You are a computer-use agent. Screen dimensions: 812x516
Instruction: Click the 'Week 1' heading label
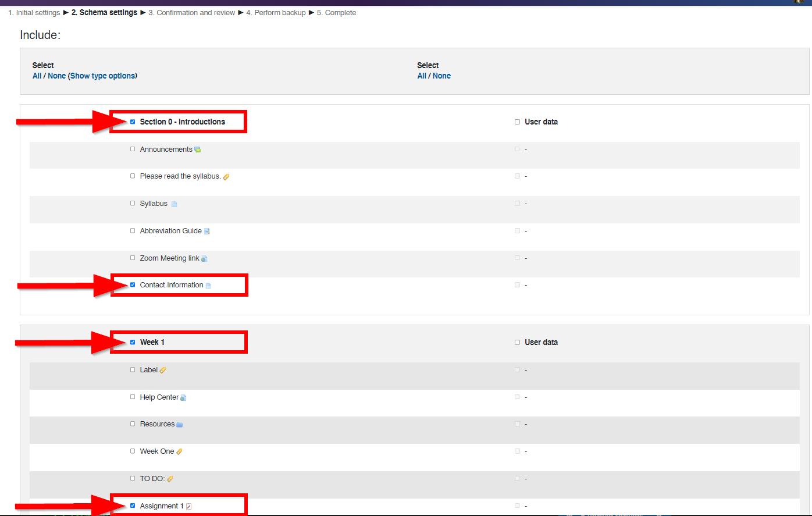pyautogui.click(x=152, y=342)
